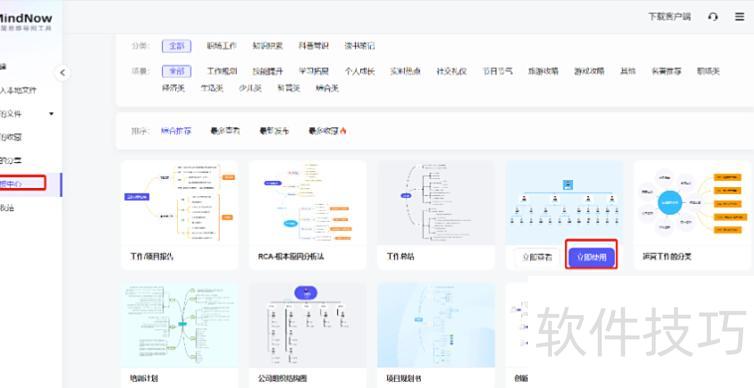Open 回收站 in the sidebar
The width and height of the screenshot is (754, 388).
pyautogui.click(x=7, y=208)
